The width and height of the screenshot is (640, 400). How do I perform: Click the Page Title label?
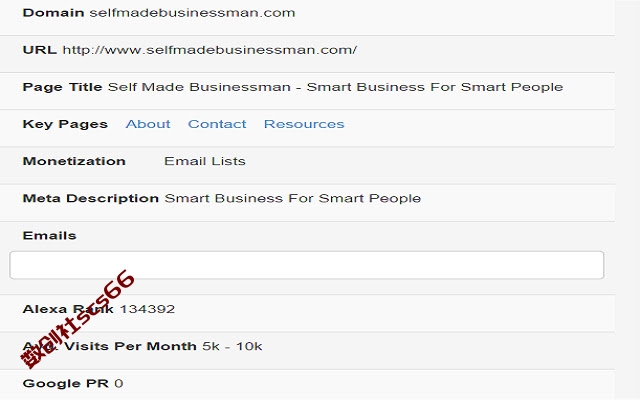click(62, 87)
